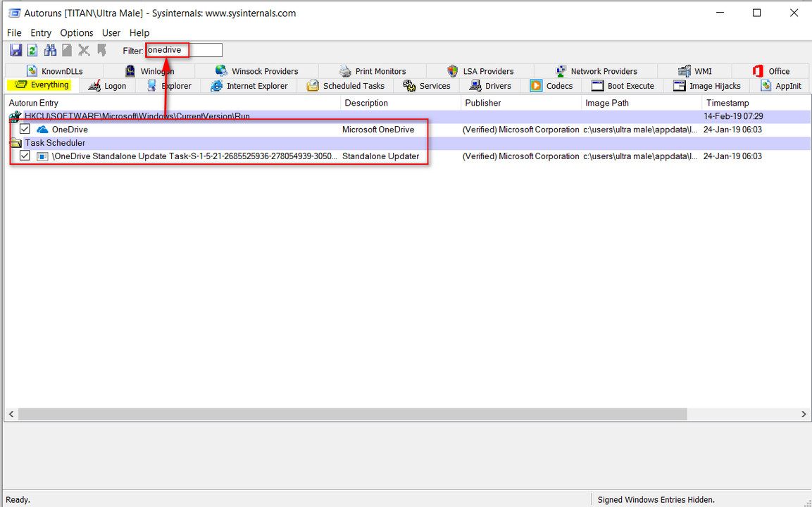Click the Ready status bar text
Screen dimensions: 812x507
(x=18, y=500)
